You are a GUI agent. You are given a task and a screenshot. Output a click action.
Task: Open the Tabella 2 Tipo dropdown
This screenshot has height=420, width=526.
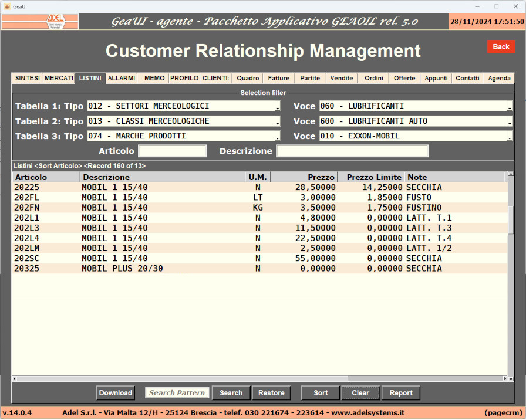[x=278, y=121]
